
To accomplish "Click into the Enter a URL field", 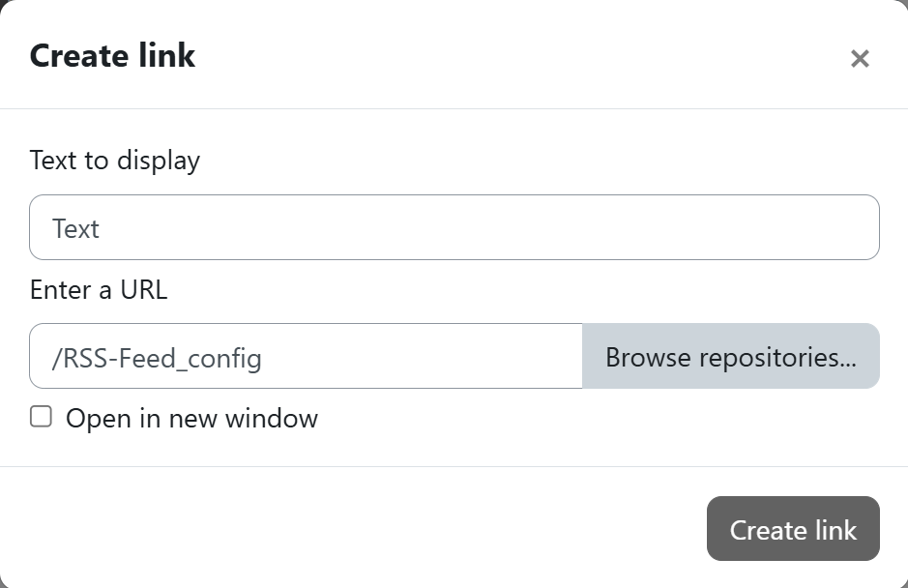I will point(306,357).
